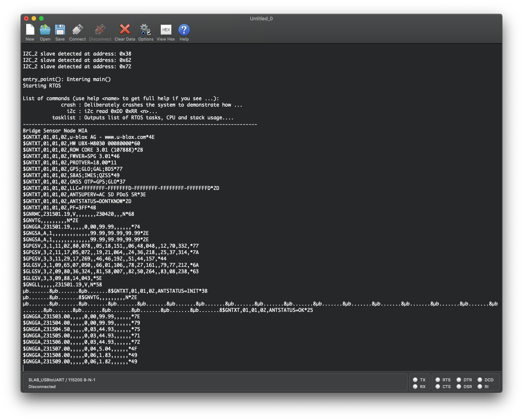Click the PROTVER=18.00 line
This screenshot has height=420, width=523.
(70, 163)
